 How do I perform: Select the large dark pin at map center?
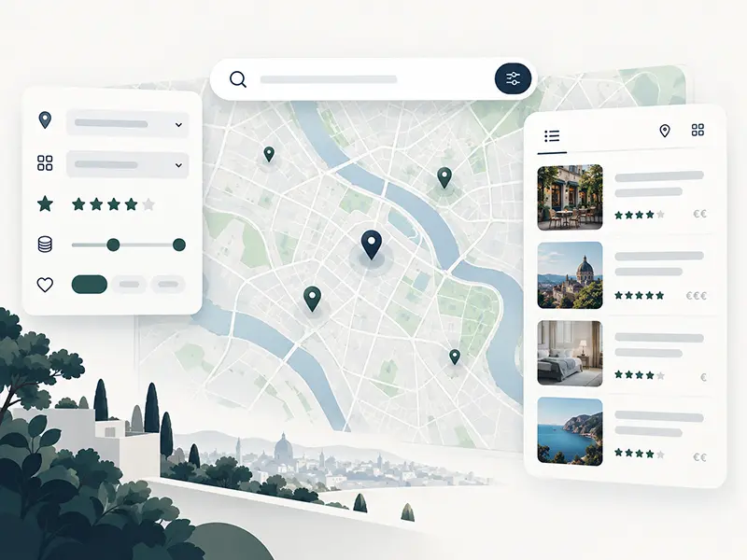[372, 245]
